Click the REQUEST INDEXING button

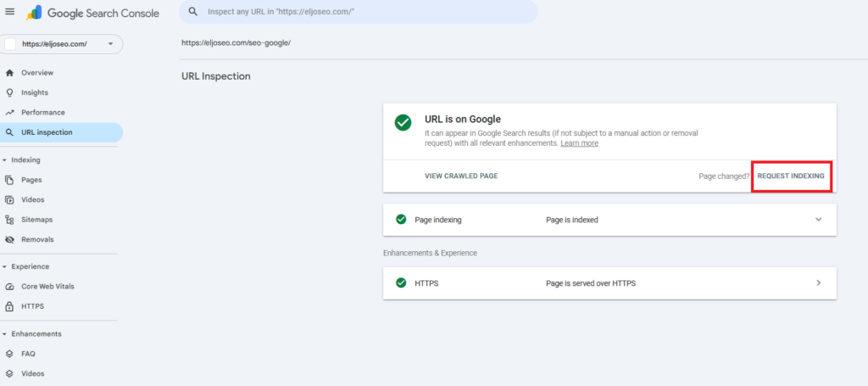[x=791, y=176]
